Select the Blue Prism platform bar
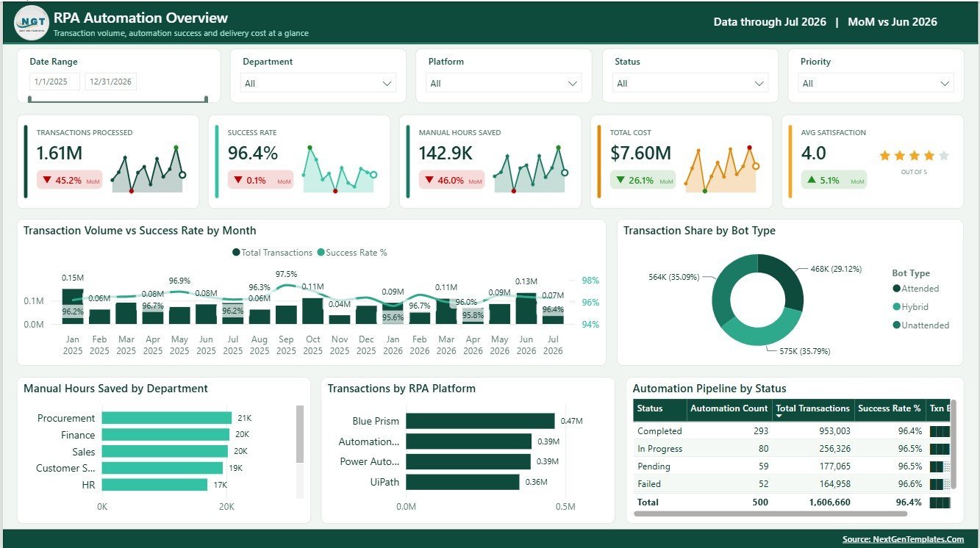 [480, 421]
